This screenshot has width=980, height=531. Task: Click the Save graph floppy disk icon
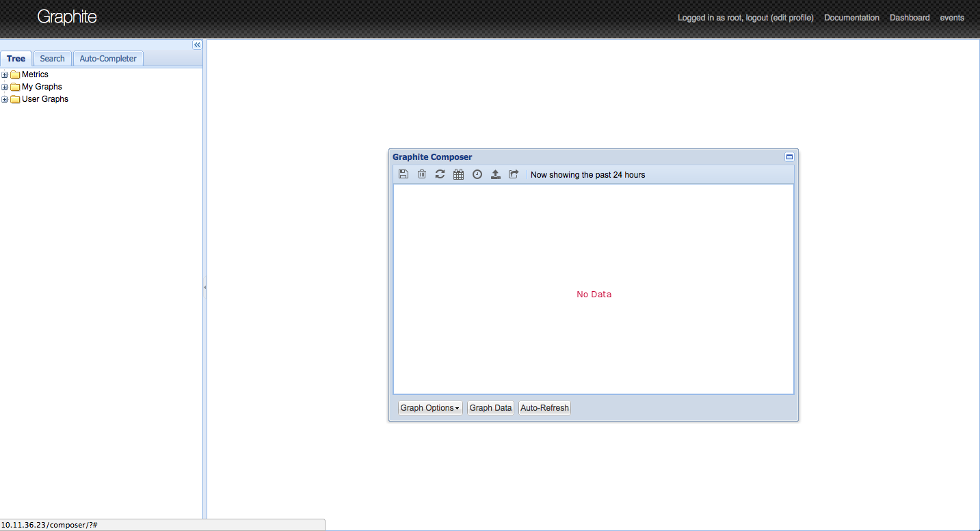pyautogui.click(x=403, y=174)
